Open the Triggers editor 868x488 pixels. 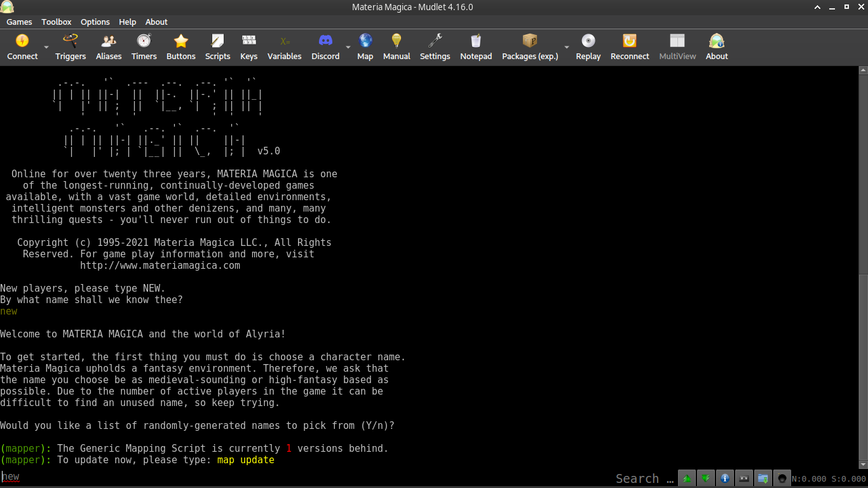70,48
